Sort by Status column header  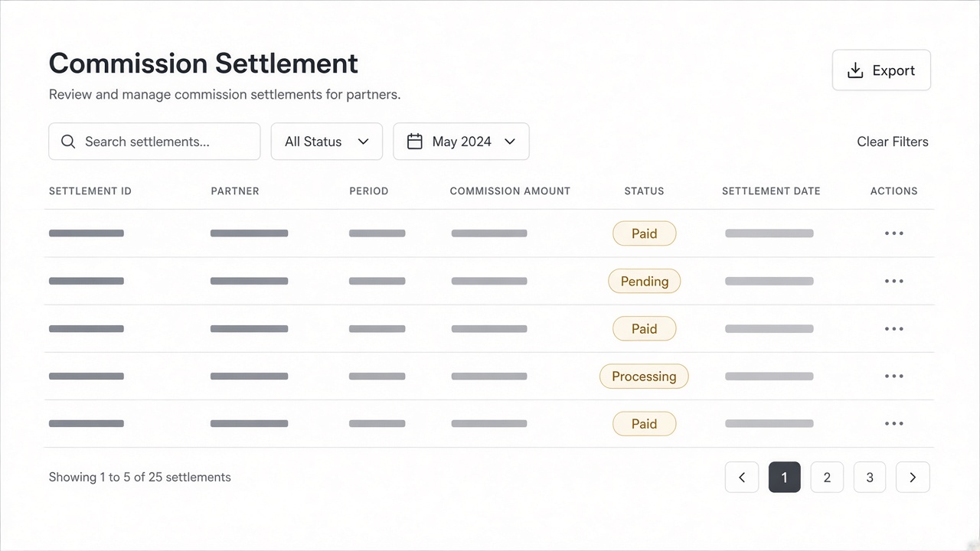coord(644,191)
